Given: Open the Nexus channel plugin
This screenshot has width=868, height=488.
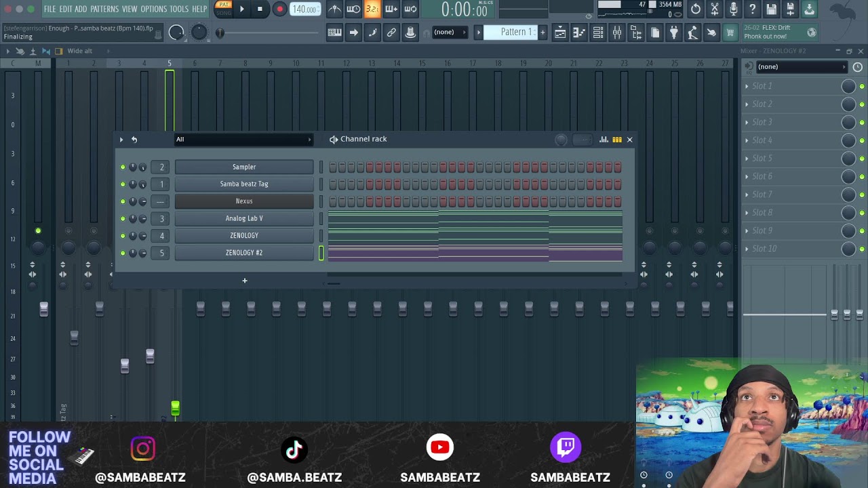Looking at the screenshot, I should tap(244, 201).
